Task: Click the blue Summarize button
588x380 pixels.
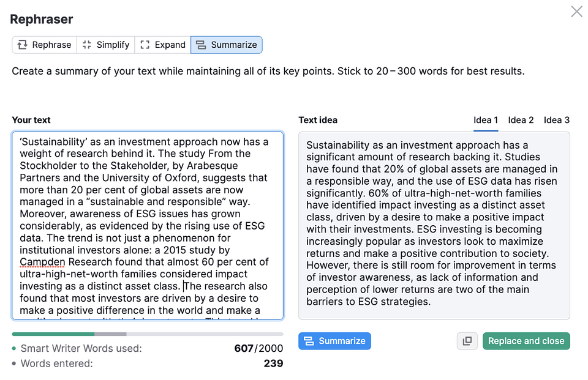Action: (x=334, y=341)
